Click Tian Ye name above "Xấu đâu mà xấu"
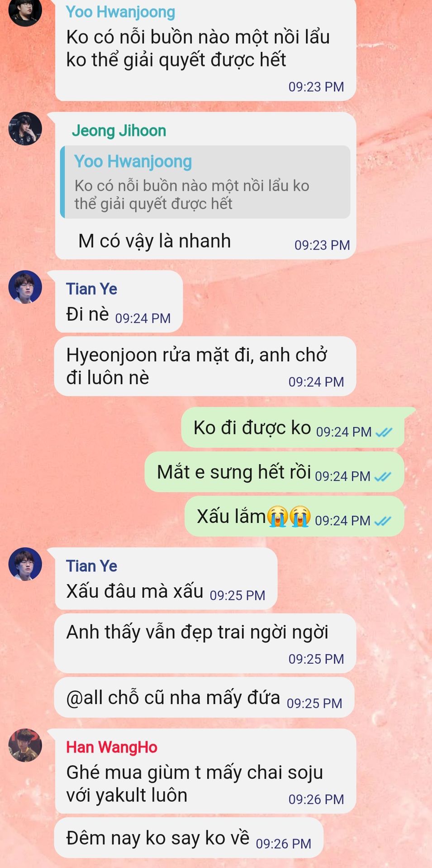This screenshot has width=432, height=868. pyautogui.click(x=92, y=566)
